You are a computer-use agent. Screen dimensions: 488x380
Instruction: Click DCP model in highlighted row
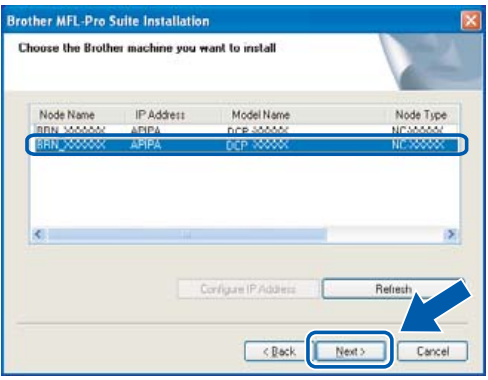click(257, 145)
